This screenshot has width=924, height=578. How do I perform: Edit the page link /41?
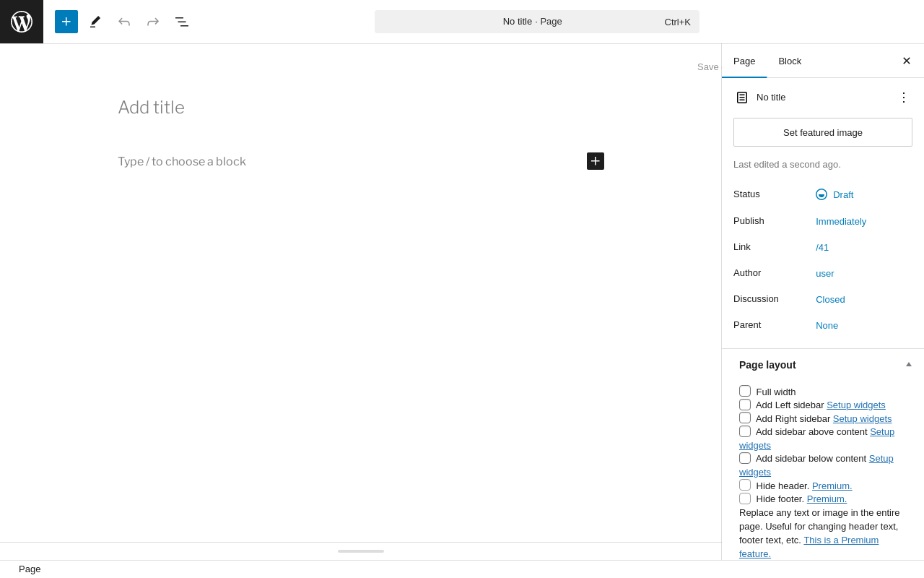pos(822,248)
